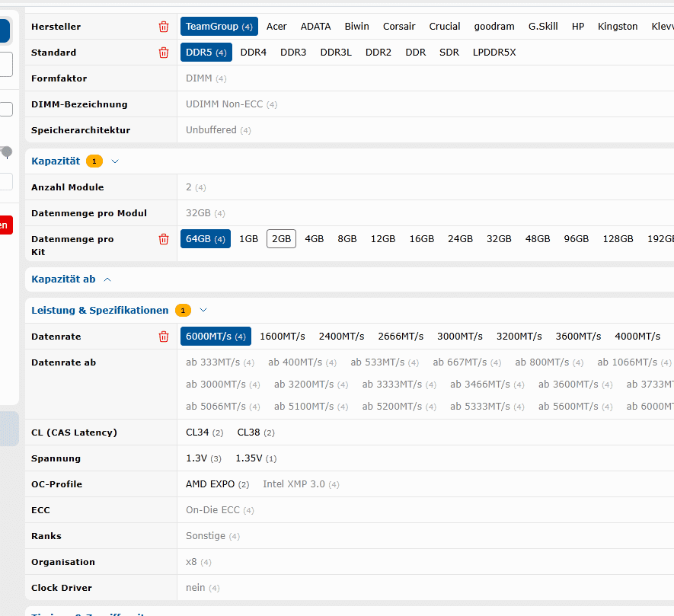Expand the Kapazität ab section

[107, 279]
